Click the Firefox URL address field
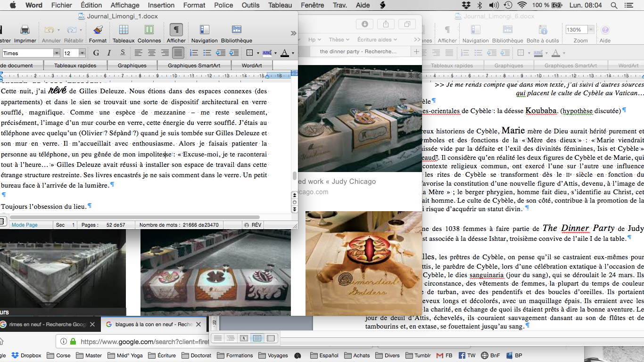 tap(141, 342)
